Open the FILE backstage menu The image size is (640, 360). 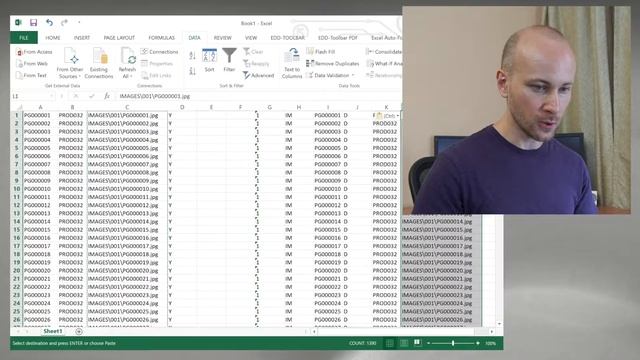24,38
